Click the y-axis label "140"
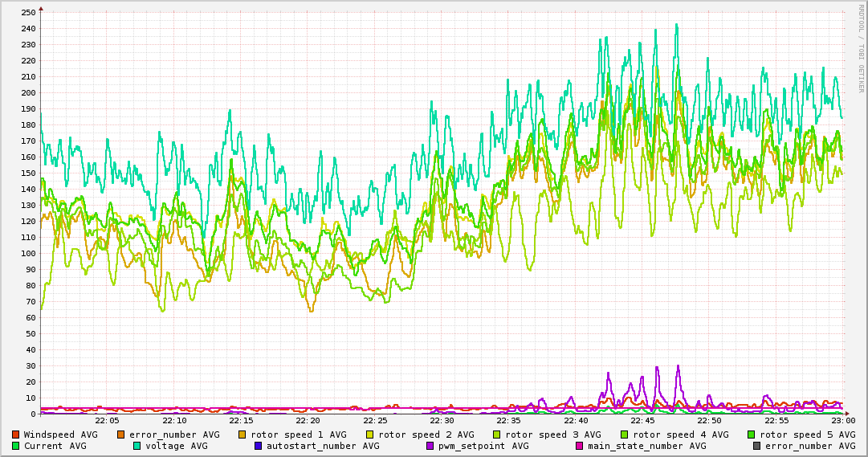The height and width of the screenshot is (457, 868). (28, 189)
